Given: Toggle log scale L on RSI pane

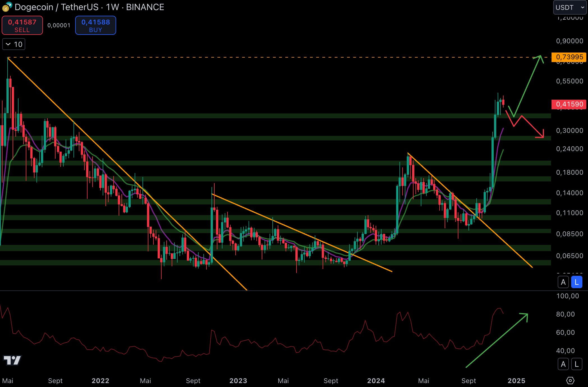Looking at the screenshot, I should 576,364.
